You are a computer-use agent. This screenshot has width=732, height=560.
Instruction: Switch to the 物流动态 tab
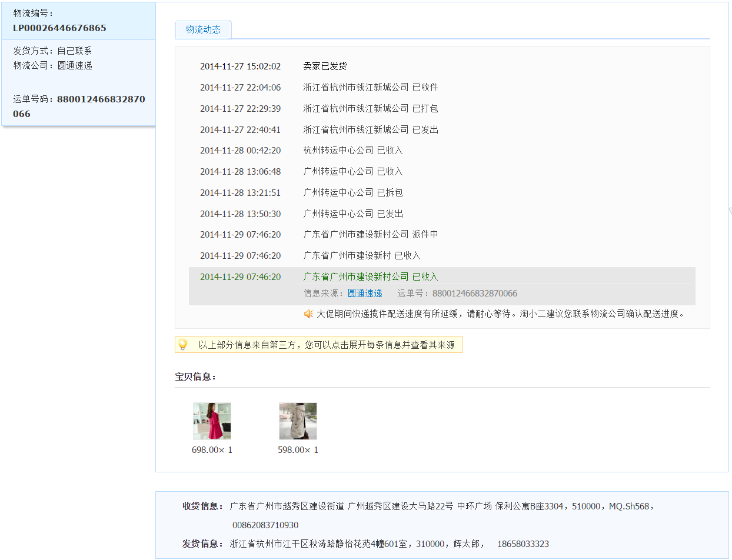(x=203, y=30)
